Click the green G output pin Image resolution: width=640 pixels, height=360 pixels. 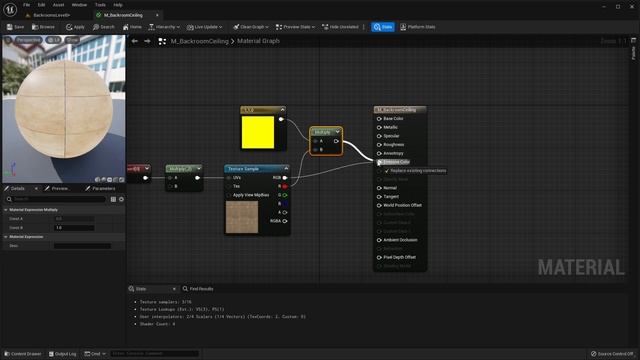point(284,195)
